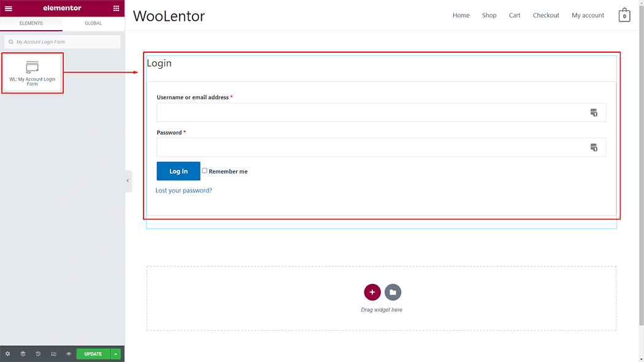Select the WL: My Account Login Form widget
The height and width of the screenshot is (362, 644).
pos(33,73)
